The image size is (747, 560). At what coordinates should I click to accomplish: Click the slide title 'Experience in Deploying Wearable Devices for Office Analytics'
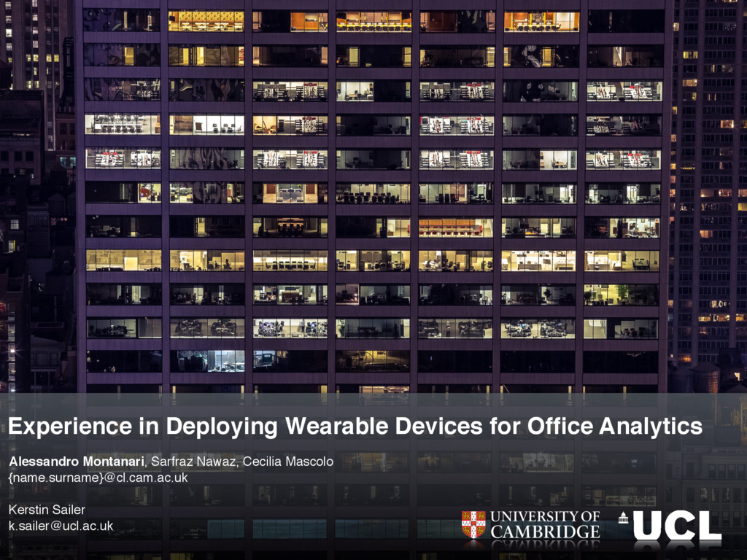(x=355, y=427)
